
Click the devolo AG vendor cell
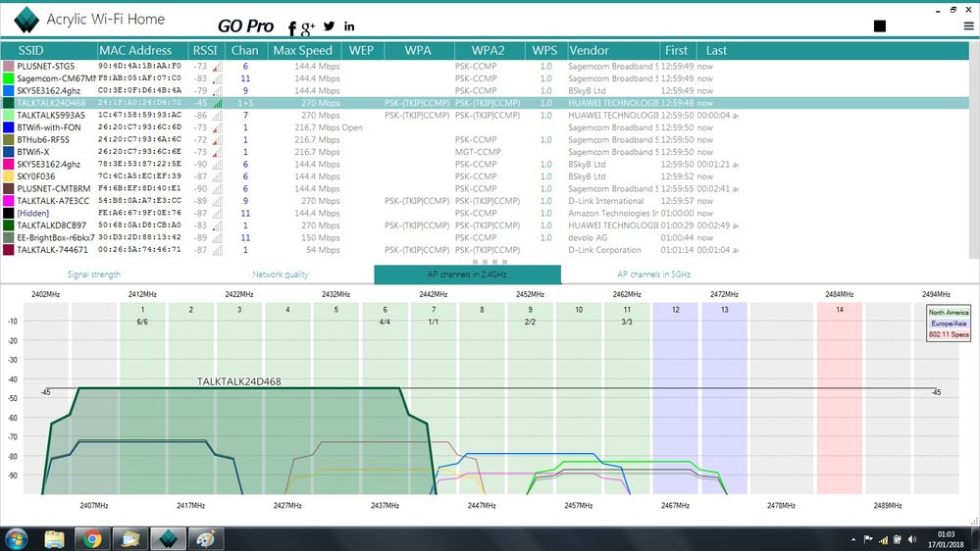588,237
